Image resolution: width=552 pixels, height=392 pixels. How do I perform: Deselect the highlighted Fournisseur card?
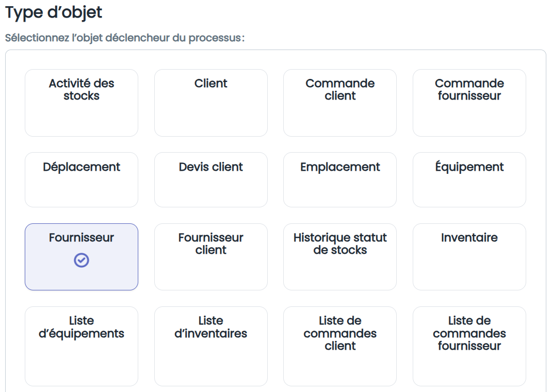[82, 257]
